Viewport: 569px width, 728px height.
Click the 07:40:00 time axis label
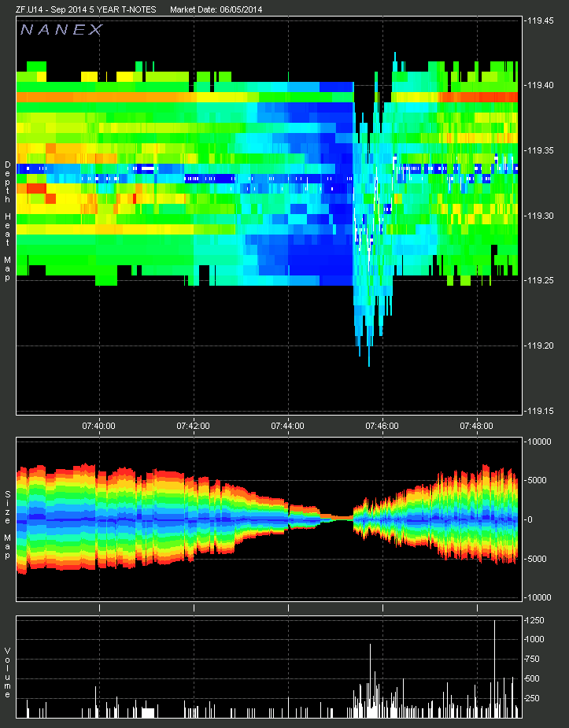[99, 426]
